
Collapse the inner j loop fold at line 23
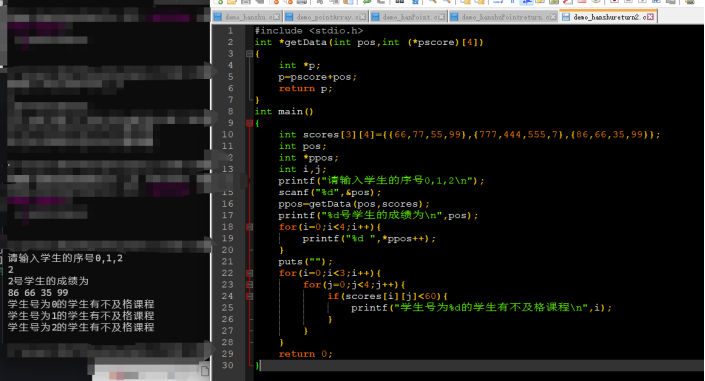click(249, 285)
